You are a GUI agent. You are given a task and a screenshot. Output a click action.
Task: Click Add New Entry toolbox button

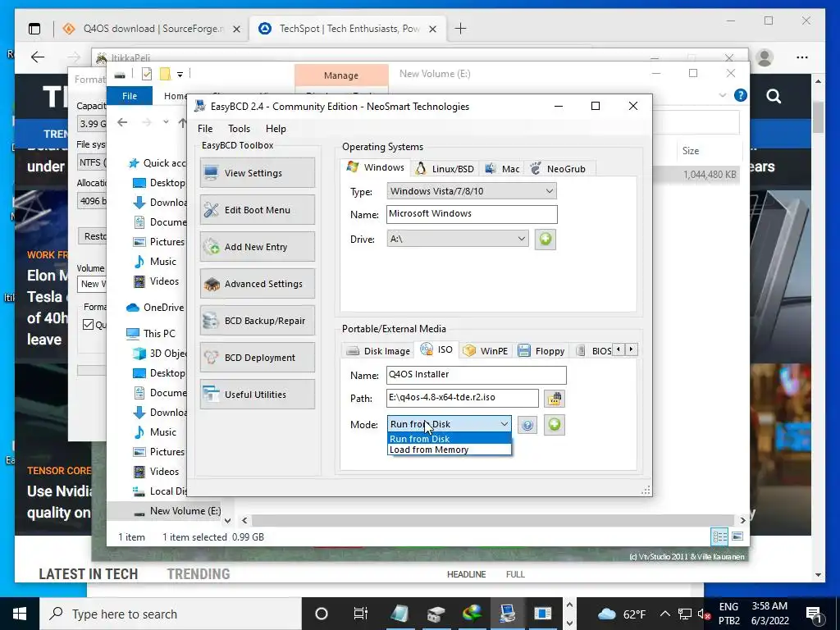coord(257,247)
